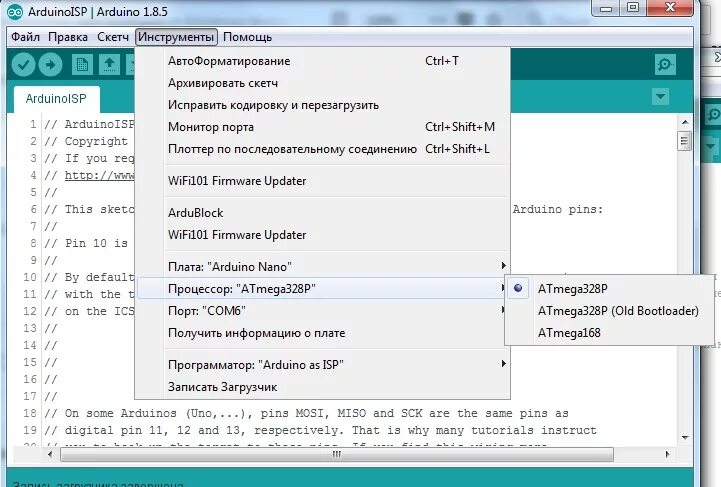
Task: Click the vertical scrollbar thumb
Action: (684, 141)
